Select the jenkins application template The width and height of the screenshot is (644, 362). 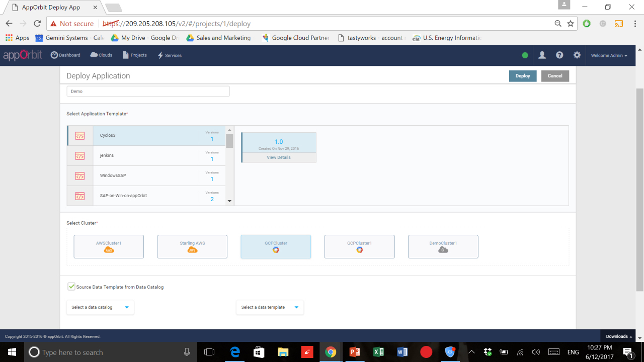[x=146, y=156]
